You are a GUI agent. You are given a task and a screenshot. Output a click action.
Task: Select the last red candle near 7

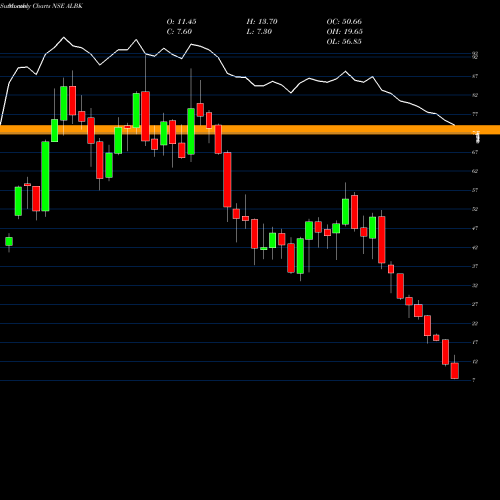click(x=455, y=371)
